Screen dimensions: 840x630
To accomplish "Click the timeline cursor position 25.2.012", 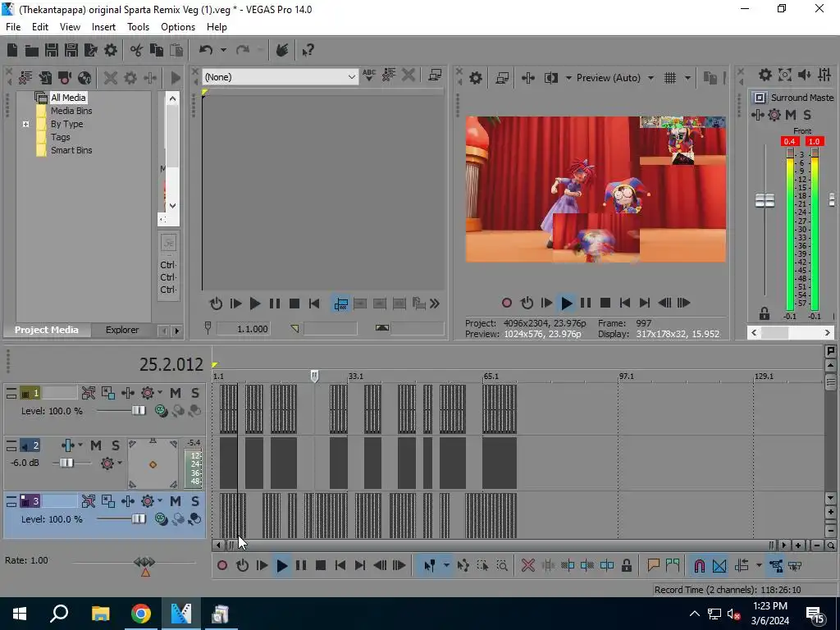I will point(171,365).
